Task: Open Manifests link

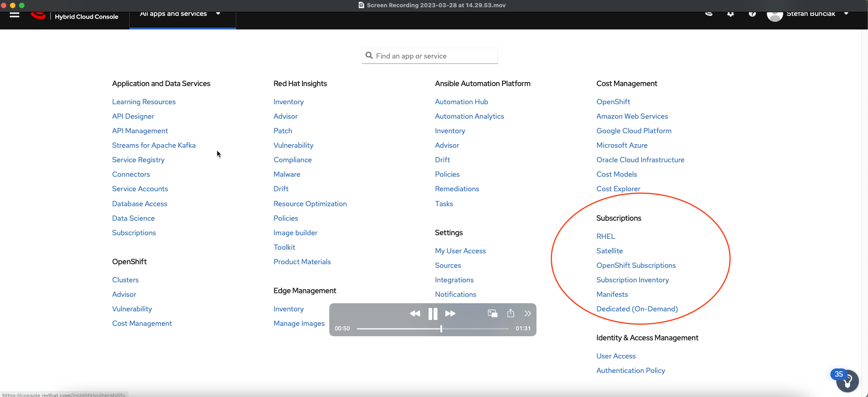Action: tap(612, 295)
